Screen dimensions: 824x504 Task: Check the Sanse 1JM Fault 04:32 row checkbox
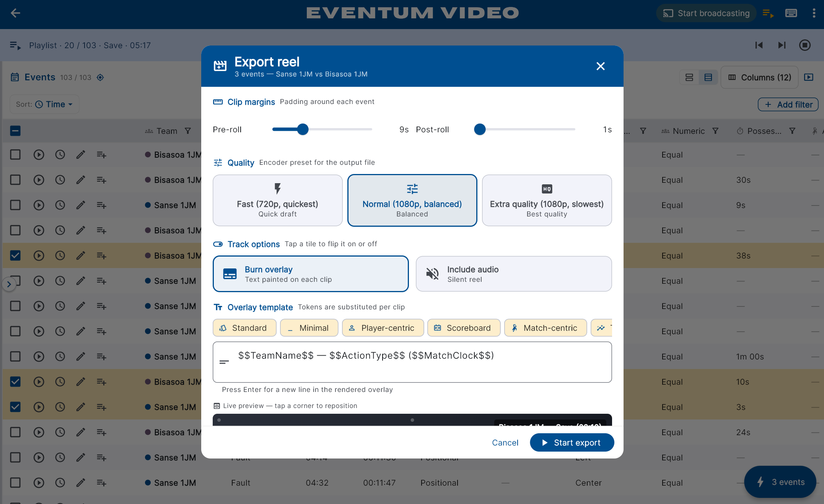click(x=15, y=483)
